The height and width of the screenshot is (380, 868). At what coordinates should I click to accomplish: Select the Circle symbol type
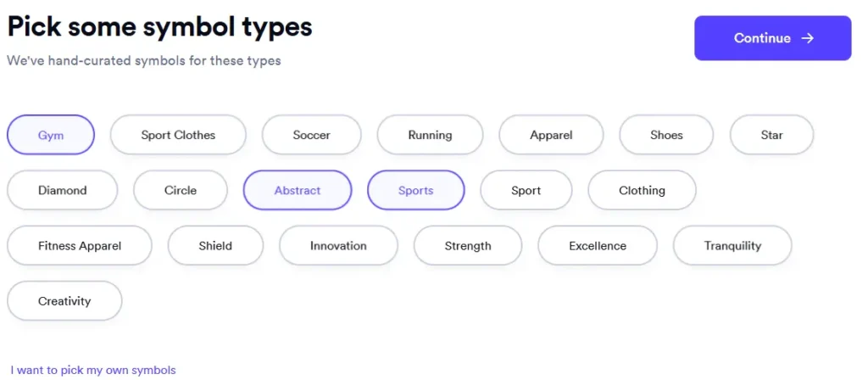[x=181, y=190]
